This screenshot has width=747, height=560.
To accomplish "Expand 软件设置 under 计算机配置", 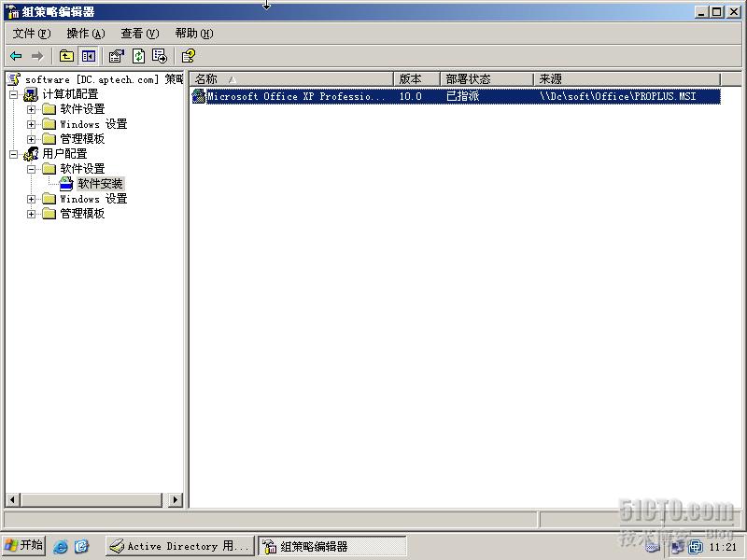I will (x=32, y=109).
